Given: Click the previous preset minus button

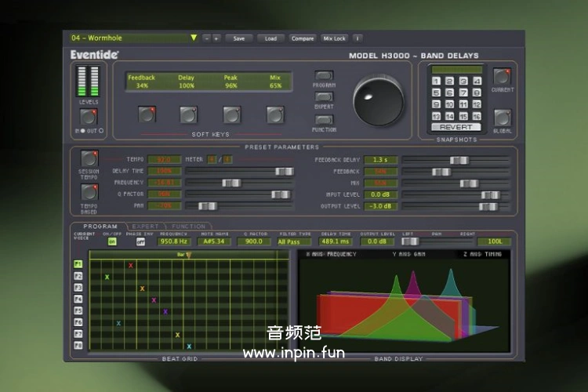Looking at the screenshot, I should point(207,38).
